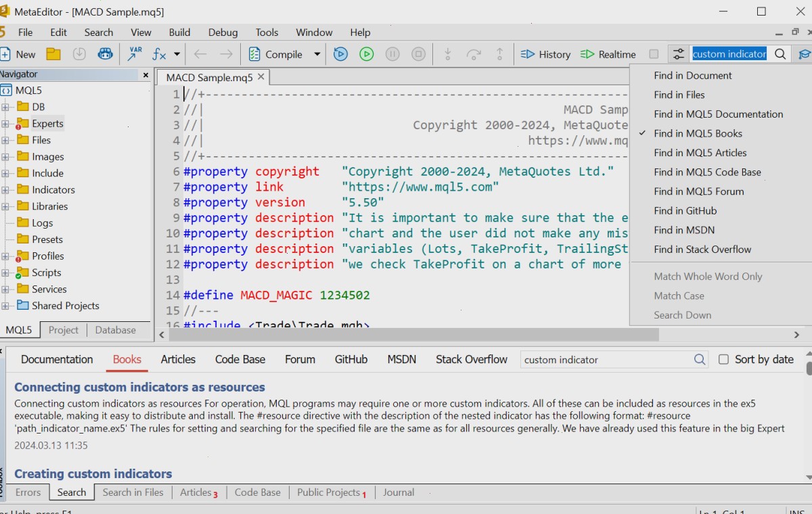Click the New file icon in toolbar
Viewport: 812px width, 514px height.
5,54
